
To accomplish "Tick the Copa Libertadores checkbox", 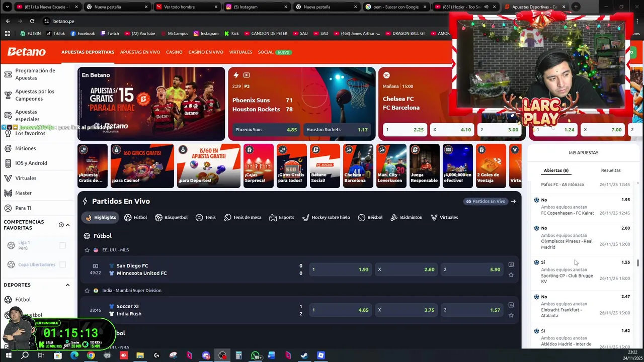I will click(62, 264).
